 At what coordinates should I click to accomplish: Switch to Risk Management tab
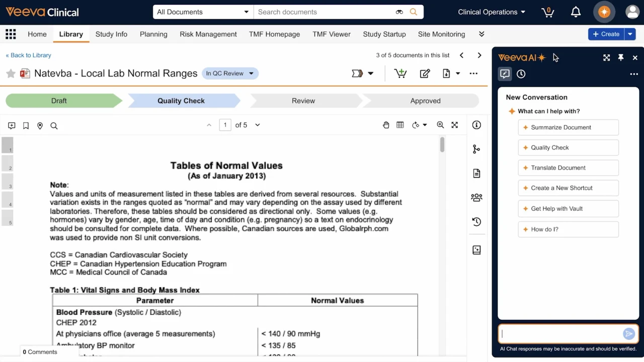[x=208, y=34]
